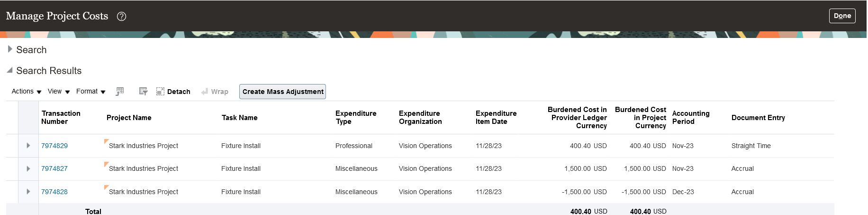Click the Done button

[x=842, y=16]
